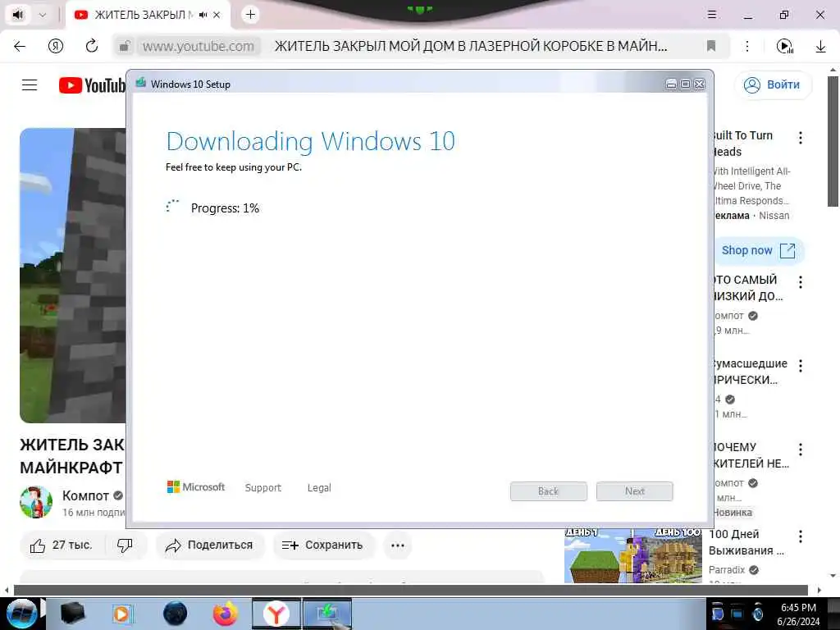
Task: Open more video actions ellipsis
Action: pos(398,546)
